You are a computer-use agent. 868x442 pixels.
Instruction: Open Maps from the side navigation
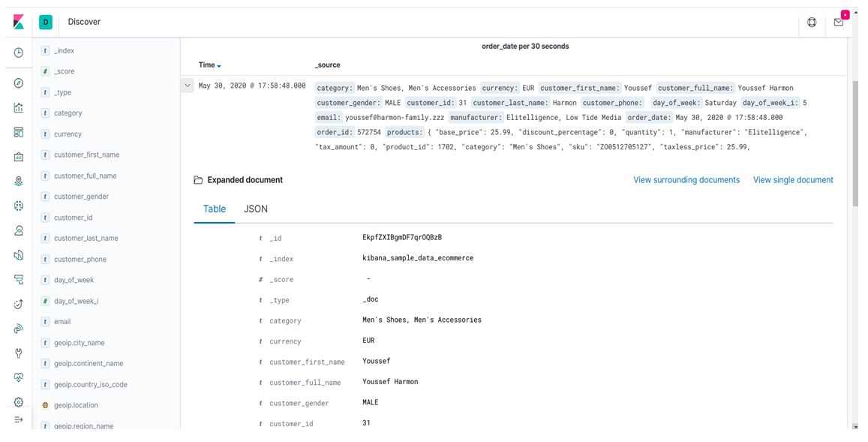click(18, 181)
